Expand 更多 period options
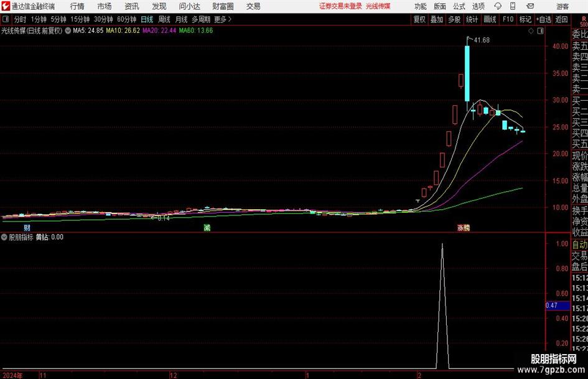The height and width of the screenshot is (379, 588). pyautogui.click(x=223, y=19)
